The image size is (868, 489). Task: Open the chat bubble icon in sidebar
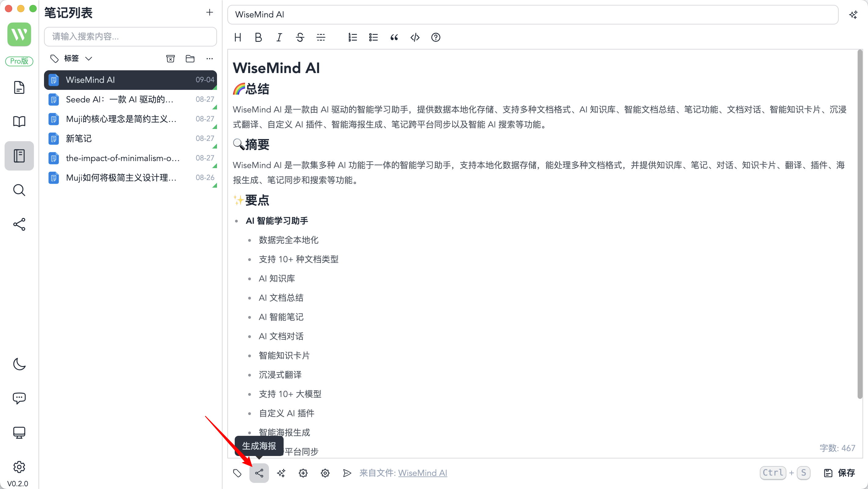(19, 398)
